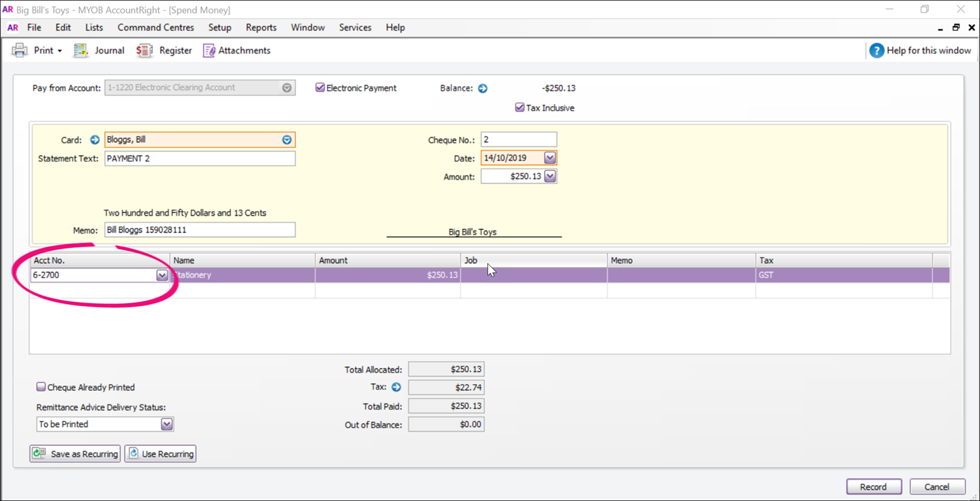Click the blue arrow beside Balance
This screenshot has width=980, height=501.
click(483, 88)
